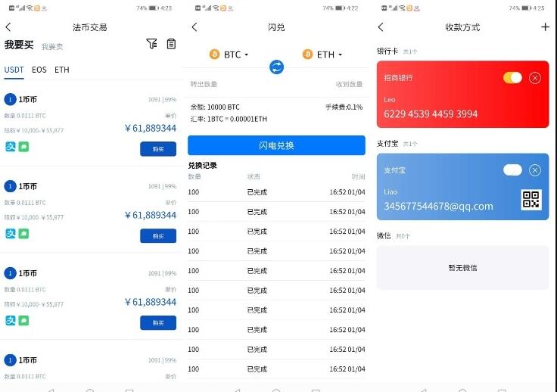This screenshot has width=557, height=392.
Task: Click 购买 on the first 1币币 listing
Action: 158,149
